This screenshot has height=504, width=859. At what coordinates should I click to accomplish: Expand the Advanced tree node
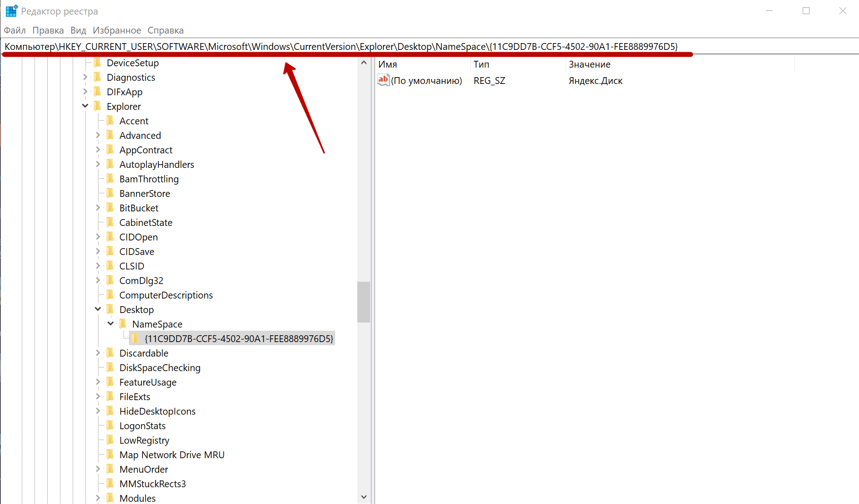click(98, 135)
